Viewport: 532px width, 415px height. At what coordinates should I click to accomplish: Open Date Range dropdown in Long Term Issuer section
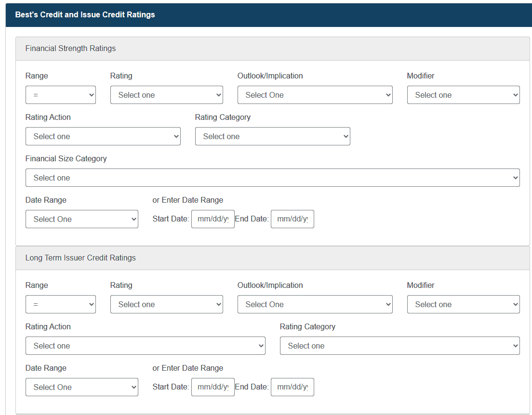tap(81, 387)
